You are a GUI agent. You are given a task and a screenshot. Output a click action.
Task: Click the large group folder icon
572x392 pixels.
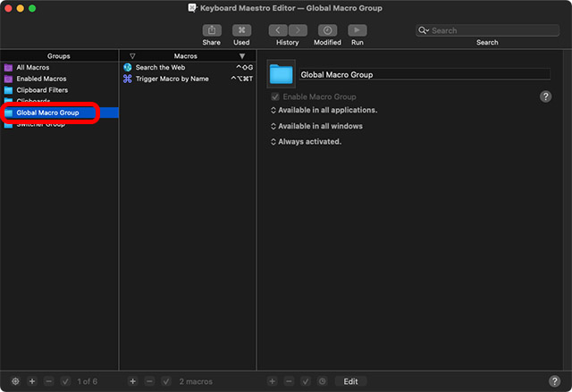click(x=281, y=74)
